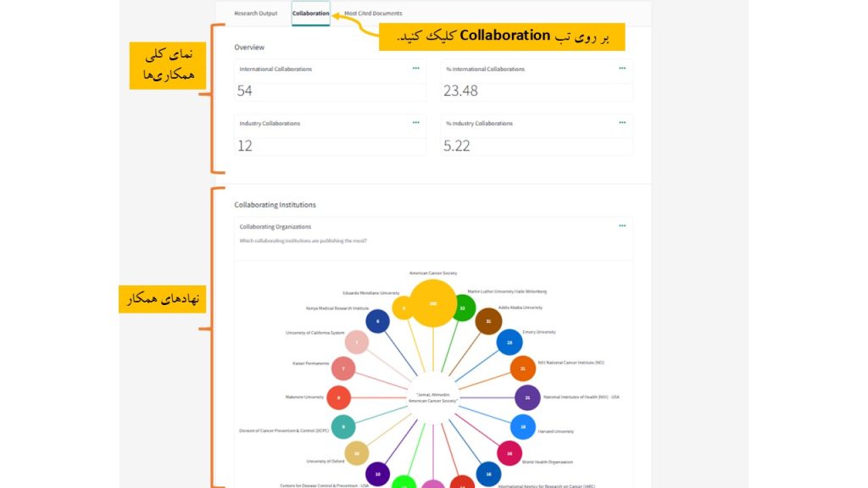Click the dark blue Kenya Medical Research Institute bubble
Screen dimensions: 868x488
[x=377, y=321]
